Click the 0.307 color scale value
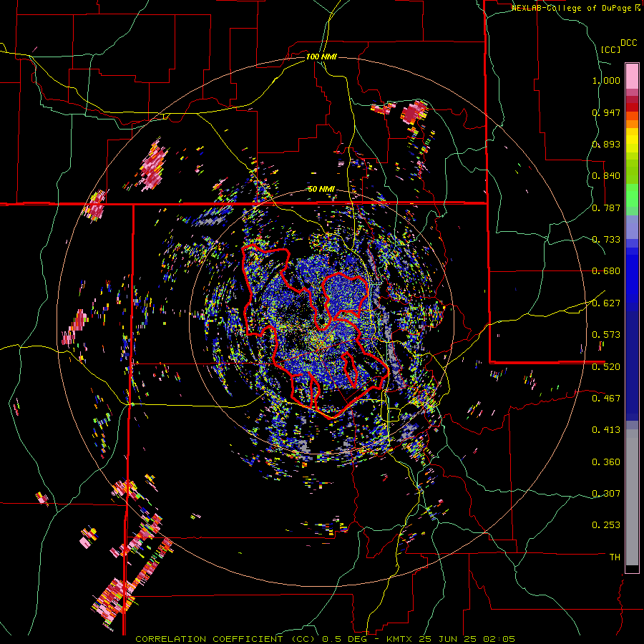Screen dimensions: 644x644 pos(606,493)
